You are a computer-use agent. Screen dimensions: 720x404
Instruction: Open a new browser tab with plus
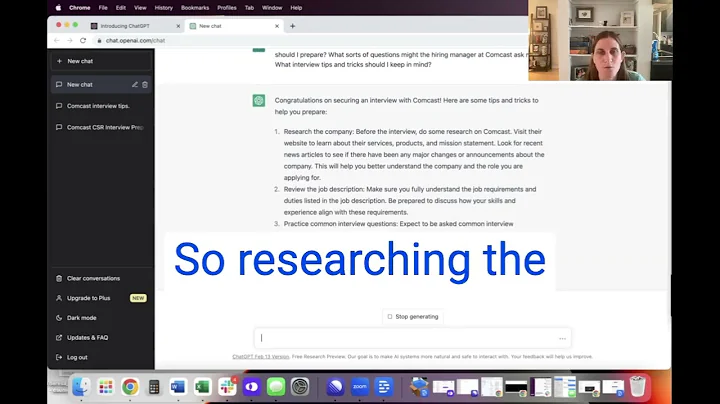[x=292, y=26]
